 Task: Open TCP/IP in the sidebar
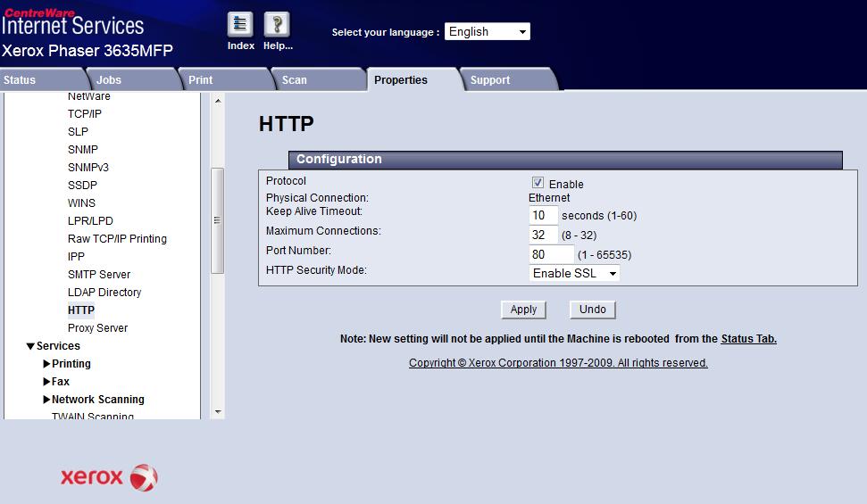(85, 114)
